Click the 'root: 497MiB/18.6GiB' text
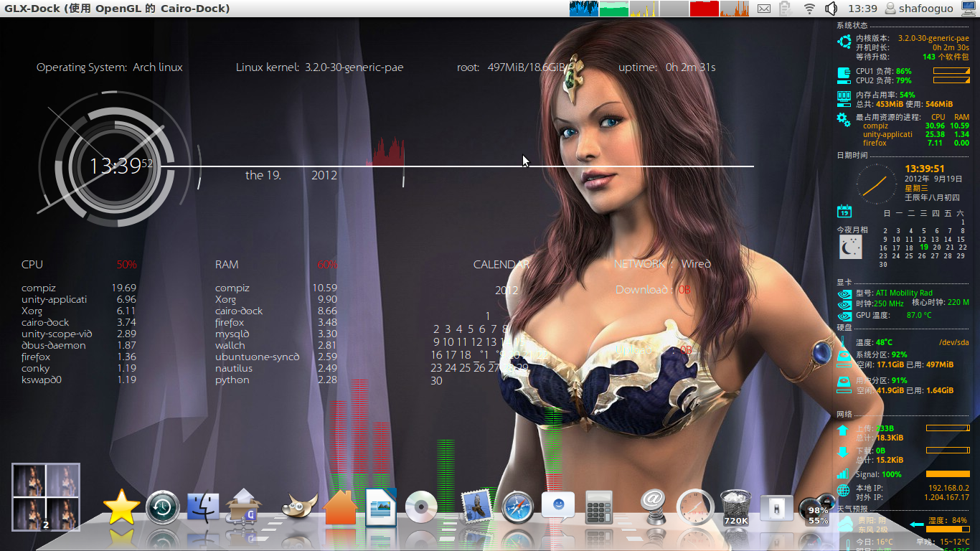The height and width of the screenshot is (551, 980). (512, 67)
